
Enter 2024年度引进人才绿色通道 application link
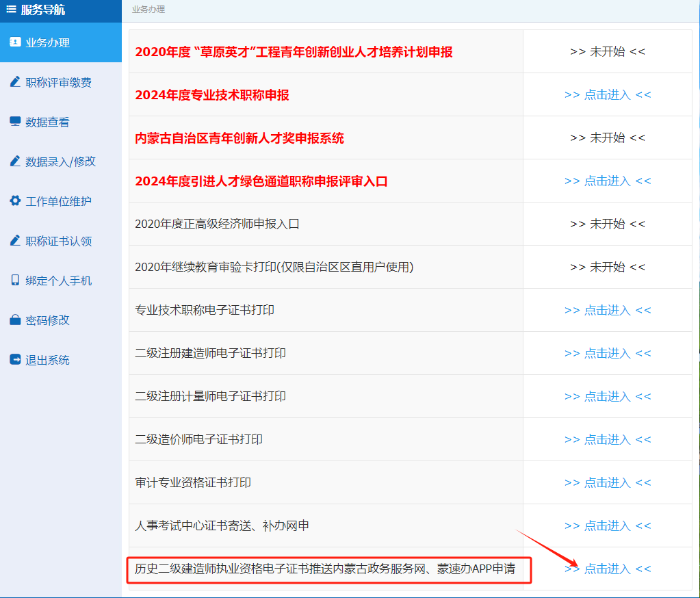pos(608,181)
